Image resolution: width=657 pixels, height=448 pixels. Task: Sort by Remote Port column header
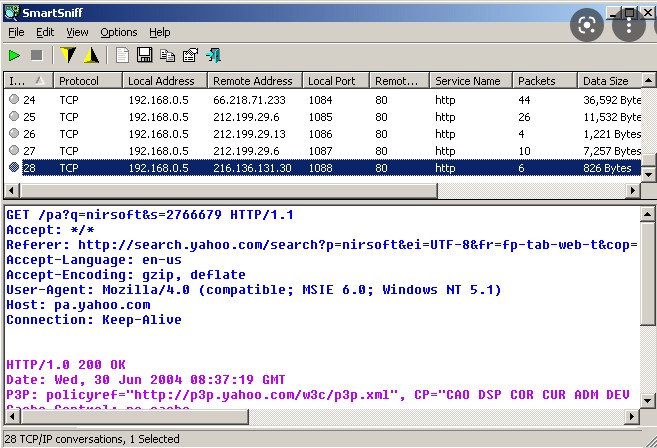[x=400, y=80]
